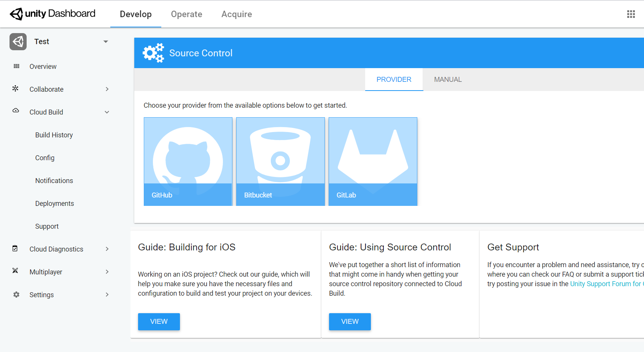
Task: Open Config under Cloud Build
Action: click(45, 158)
